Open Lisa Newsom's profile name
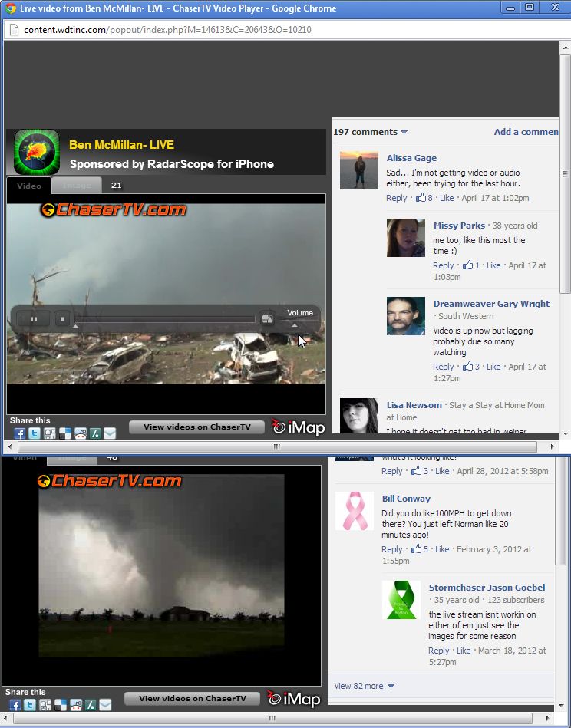571x728 pixels. pyautogui.click(x=414, y=405)
